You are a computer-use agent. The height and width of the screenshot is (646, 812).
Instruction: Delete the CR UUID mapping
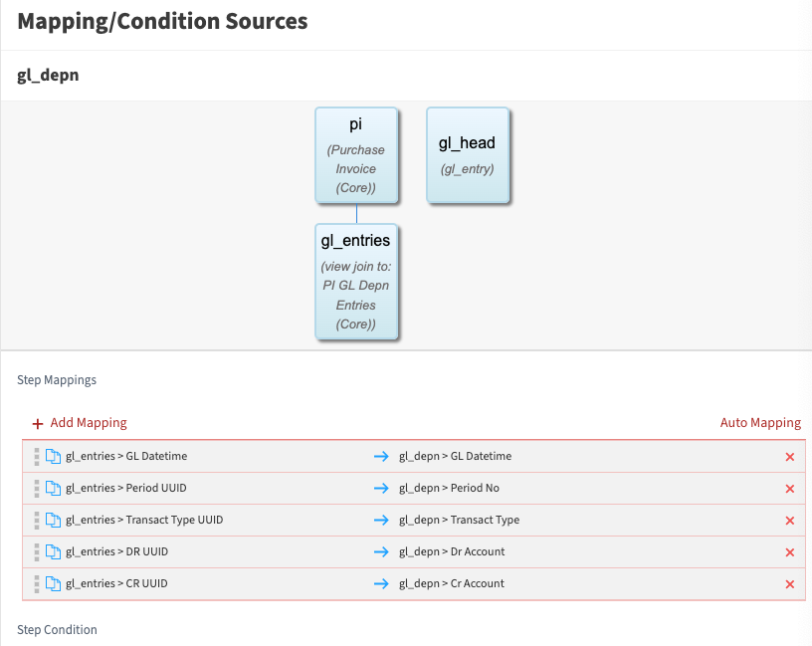[789, 584]
